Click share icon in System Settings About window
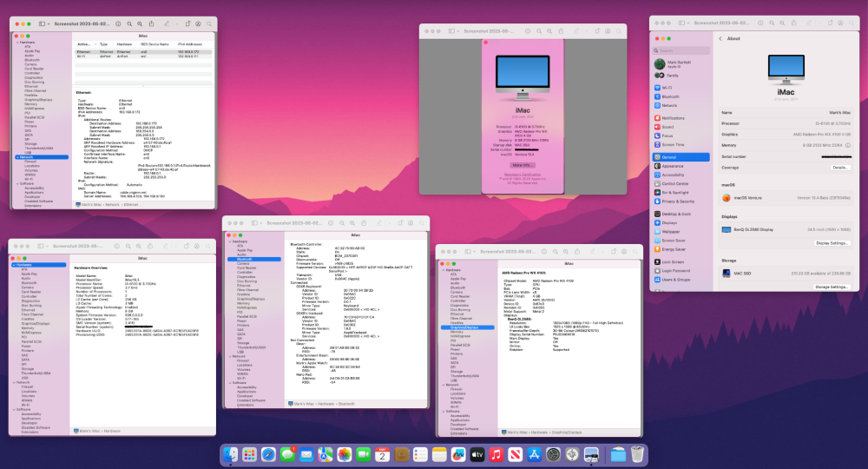Viewport: 868px width, 469px height. click(794, 23)
